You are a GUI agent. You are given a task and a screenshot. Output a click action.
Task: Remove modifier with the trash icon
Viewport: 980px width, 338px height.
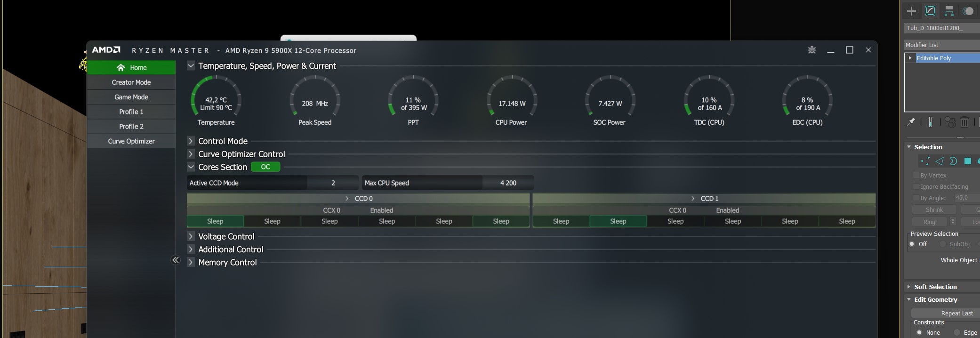(x=964, y=122)
